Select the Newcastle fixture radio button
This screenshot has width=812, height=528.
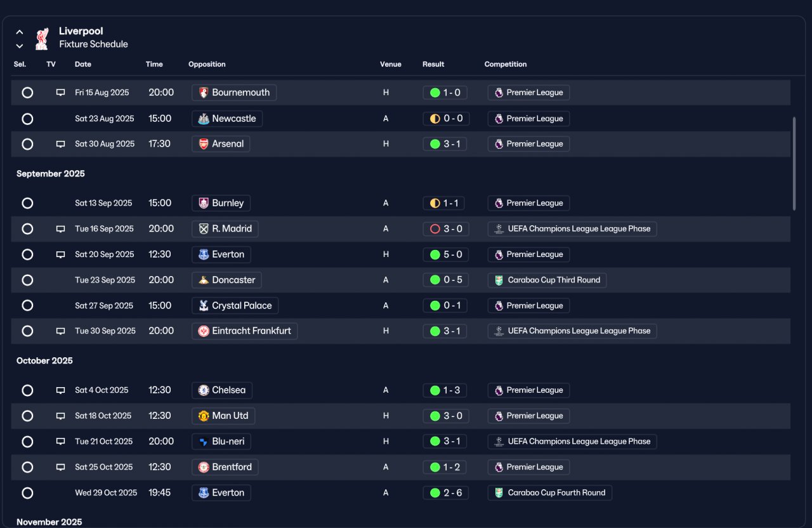pos(27,119)
